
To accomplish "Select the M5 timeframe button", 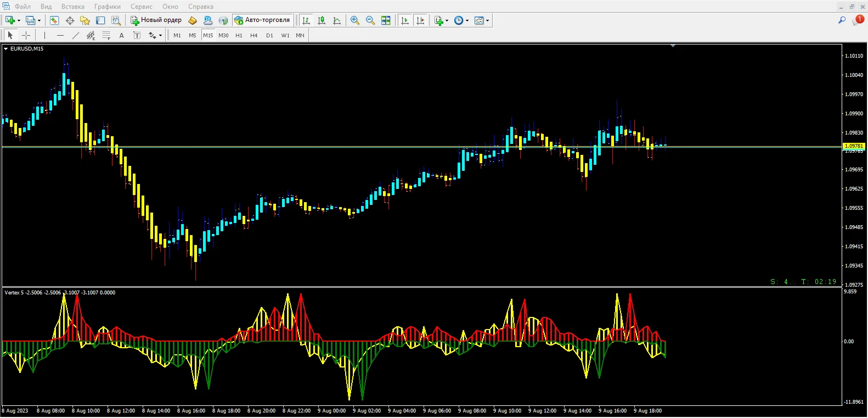I will 193,35.
